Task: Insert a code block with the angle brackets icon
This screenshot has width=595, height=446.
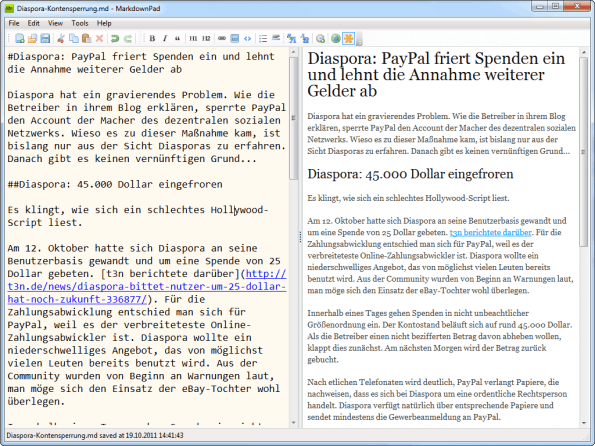Action: pyautogui.click(x=247, y=38)
